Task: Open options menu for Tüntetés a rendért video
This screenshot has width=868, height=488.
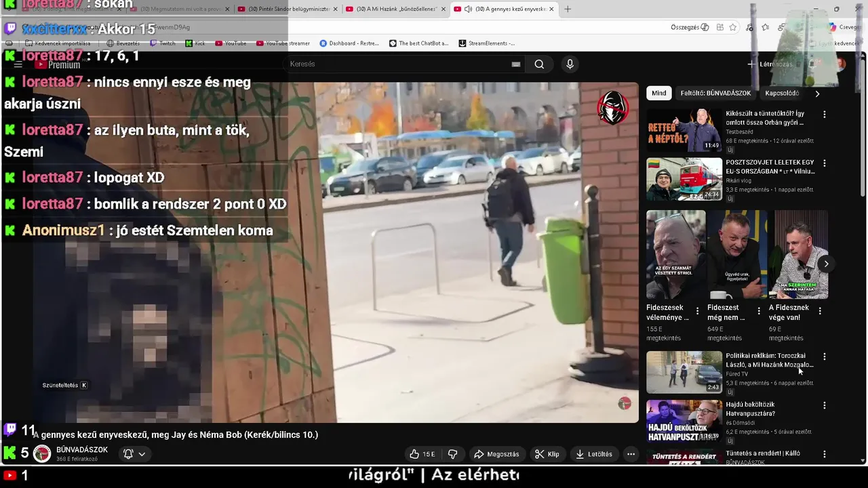Action: pyautogui.click(x=825, y=454)
